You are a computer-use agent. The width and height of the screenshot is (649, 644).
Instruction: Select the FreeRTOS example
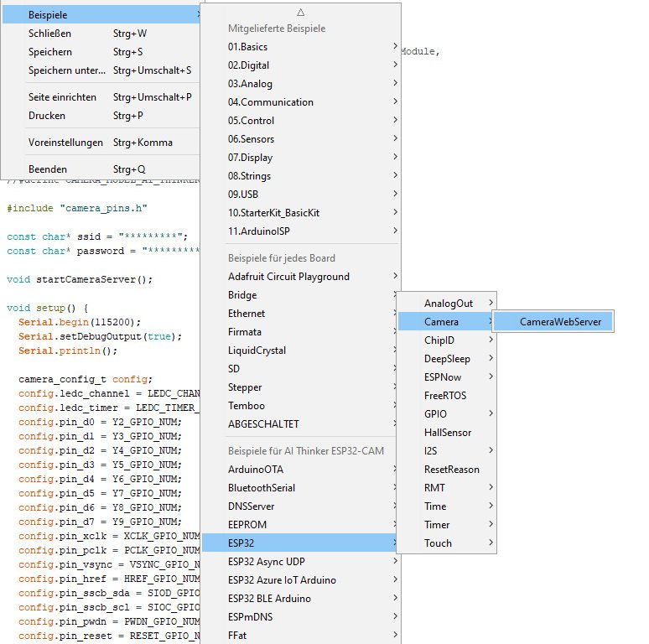[446, 396]
